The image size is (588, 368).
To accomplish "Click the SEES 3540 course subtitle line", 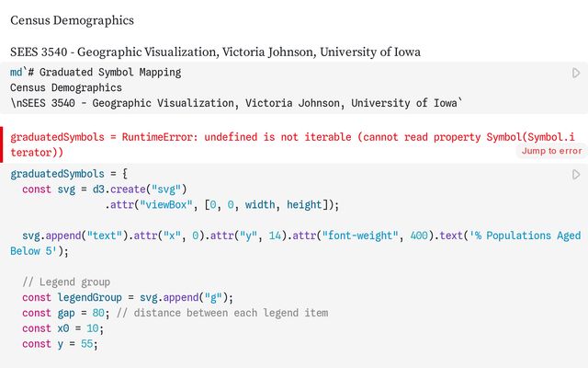I will pyautogui.click(x=215, y=52).
